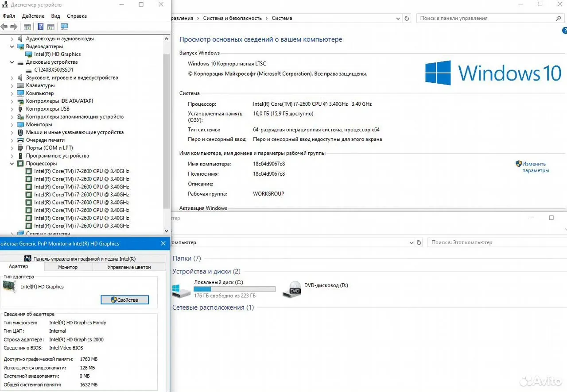Image resolution: width=567 pixels, height=392 pixels.
Task: Select CT240BX500SSD1 disk drive icon
Action: click(29, 70)
